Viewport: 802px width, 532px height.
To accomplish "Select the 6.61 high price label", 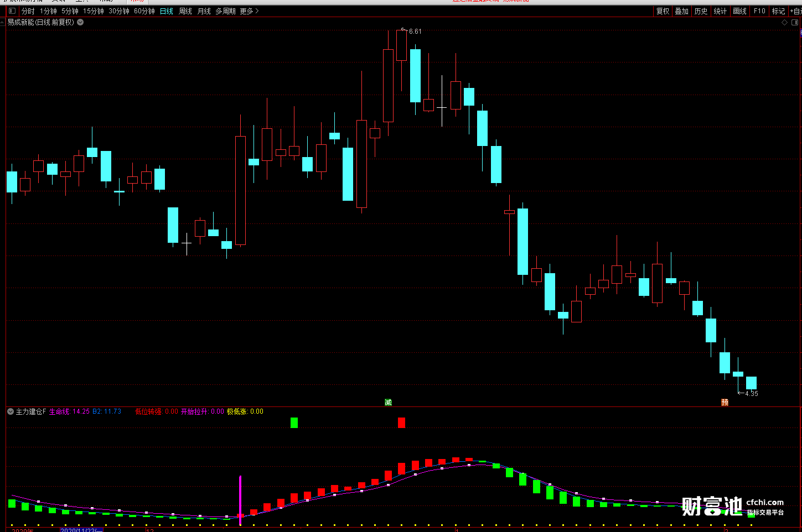I will (415, 32).
